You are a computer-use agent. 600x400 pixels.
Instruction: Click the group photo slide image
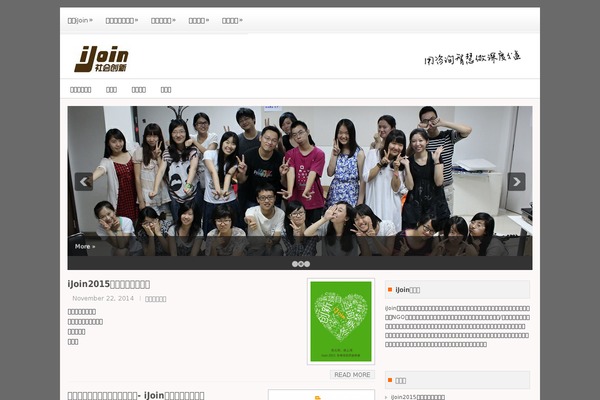pos(300,181)
